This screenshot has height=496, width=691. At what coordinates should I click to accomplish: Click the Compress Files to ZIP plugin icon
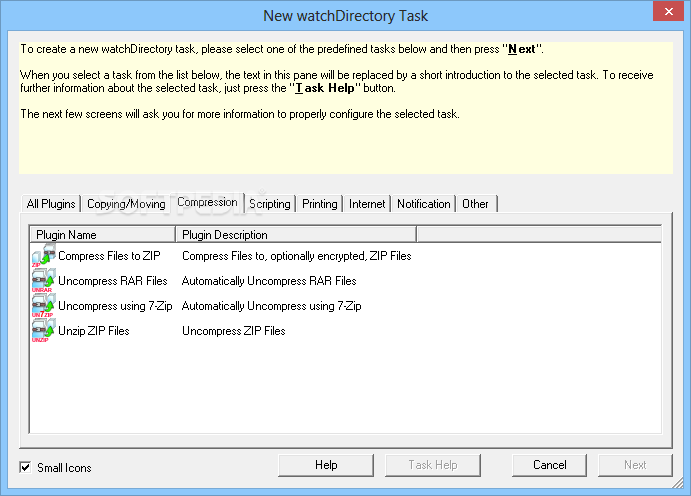44,255
